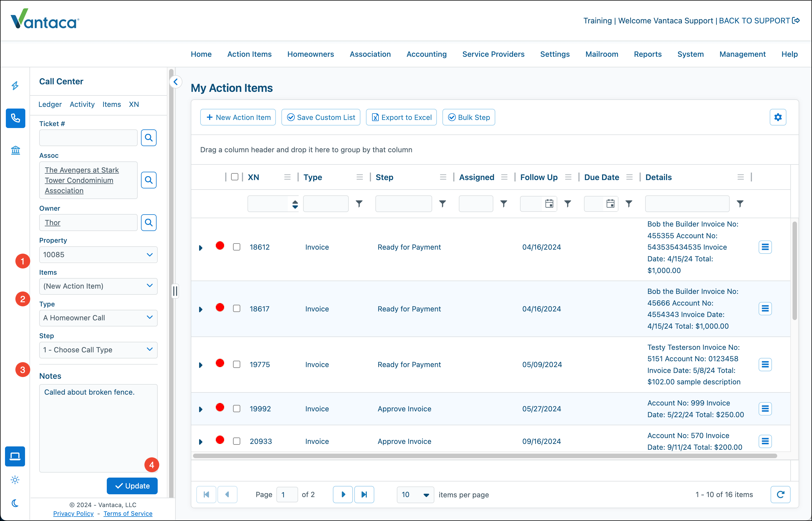Click Save Custom List button
812x521 pixels.
321,117
